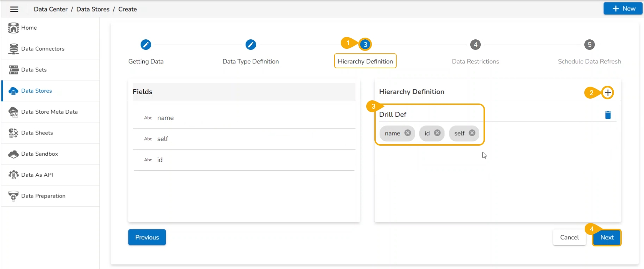Go to the Getting Data step icon
644x269 pixels.
(x=146, y=45)
